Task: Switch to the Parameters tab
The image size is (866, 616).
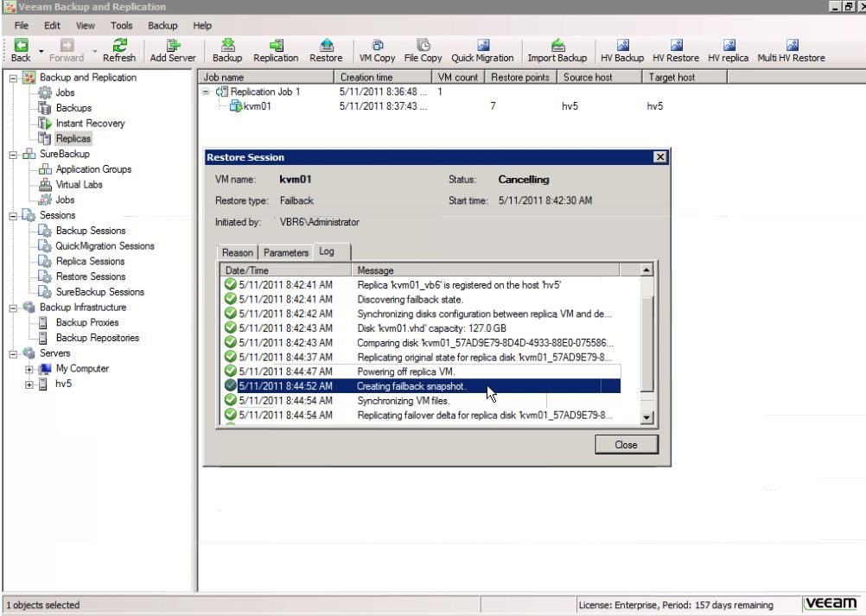Action: (x=286, y=252)
